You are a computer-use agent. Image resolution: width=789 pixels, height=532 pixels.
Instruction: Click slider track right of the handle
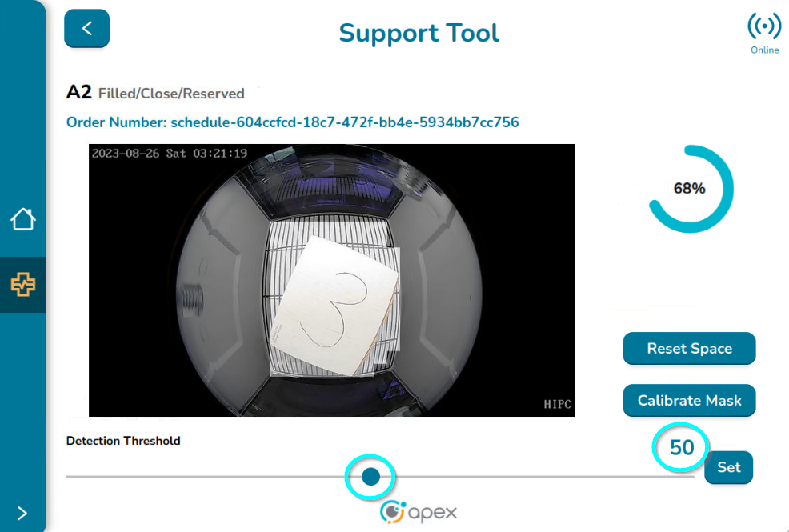pyautogui.click(x=544, y=477)
